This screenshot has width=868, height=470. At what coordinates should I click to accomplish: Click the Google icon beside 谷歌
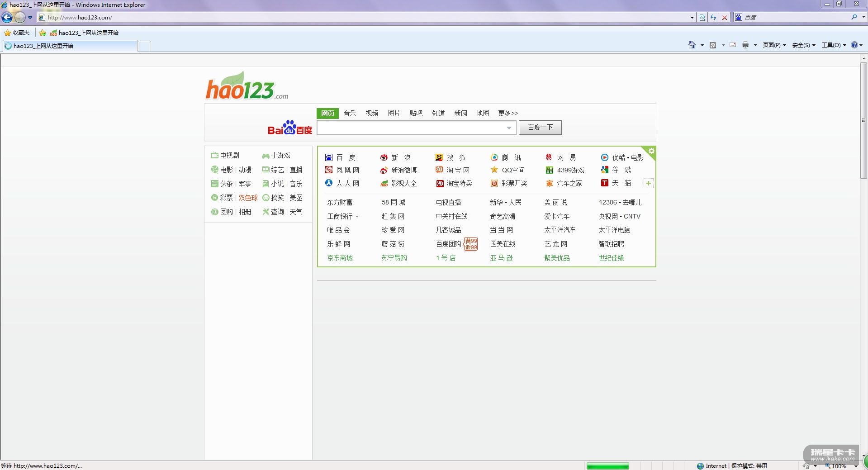[605, 170]
